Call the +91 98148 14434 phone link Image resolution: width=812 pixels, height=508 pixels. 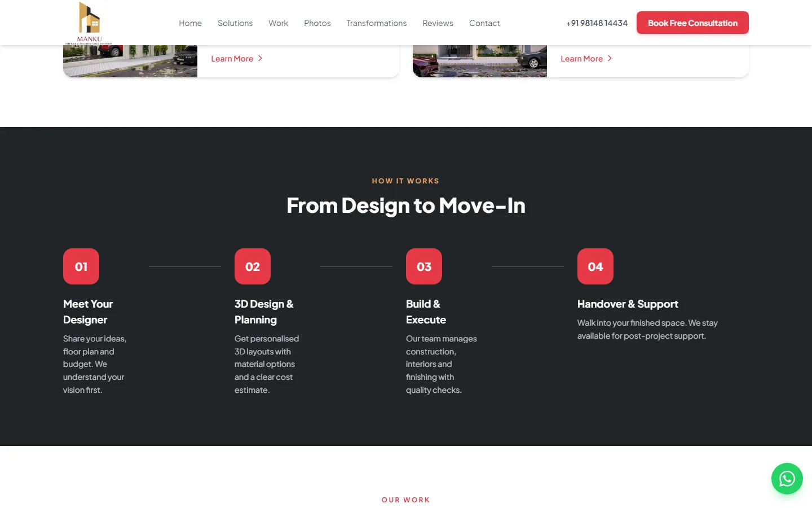[597, 23]
